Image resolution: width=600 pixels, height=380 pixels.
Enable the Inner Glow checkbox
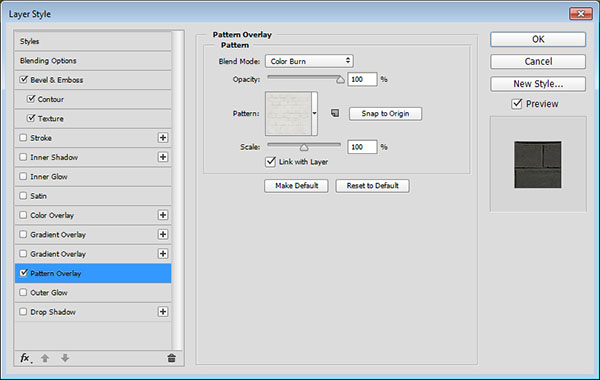(23, 176)
